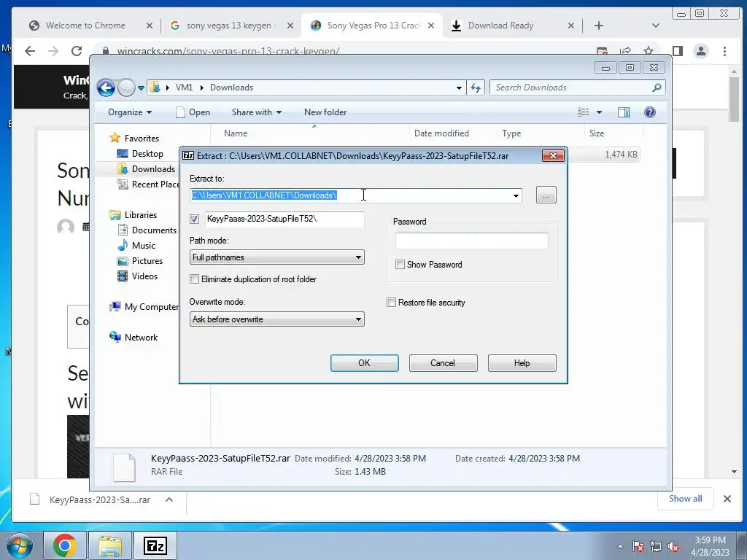Change view using the views icon
Screen dimensions: 747x560
(x=583, y=112)
